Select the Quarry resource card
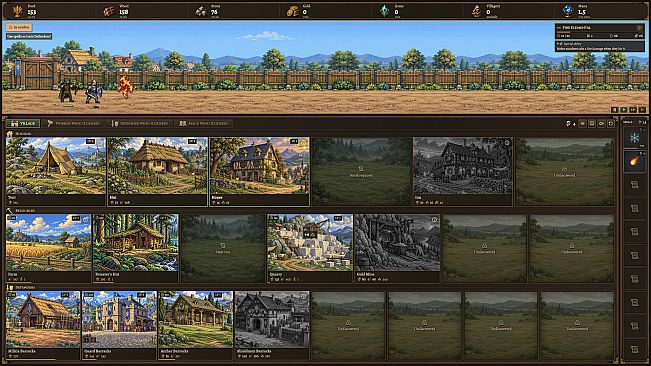The height and width of the screenshot is (366, 651). 310,249
